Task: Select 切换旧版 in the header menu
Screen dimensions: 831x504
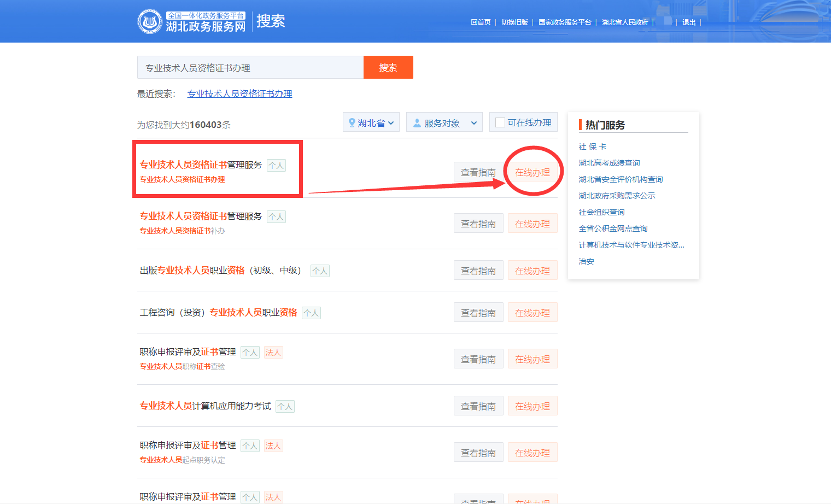Action: point(514,22)
